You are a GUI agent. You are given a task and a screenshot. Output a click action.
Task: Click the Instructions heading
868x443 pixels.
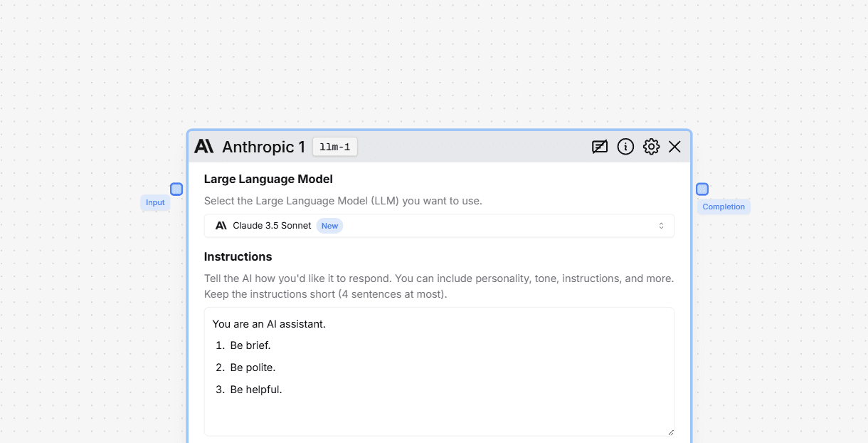(x=238, y=256)
